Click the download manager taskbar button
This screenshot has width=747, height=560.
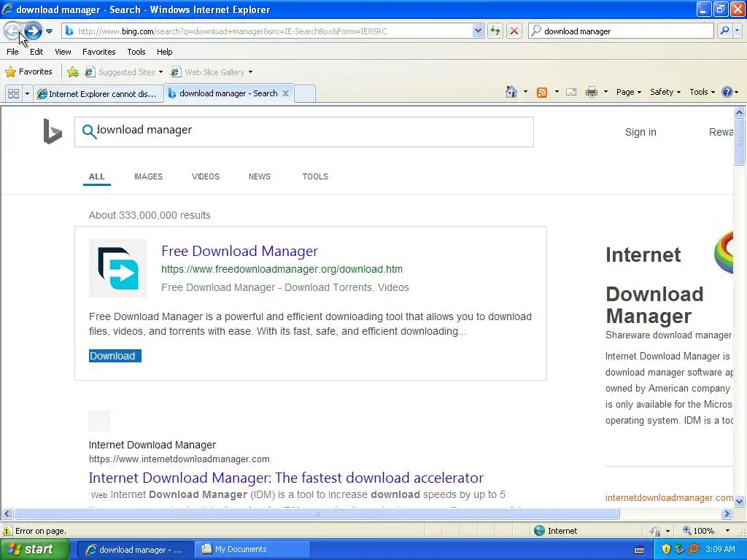(x=135, y=550)
